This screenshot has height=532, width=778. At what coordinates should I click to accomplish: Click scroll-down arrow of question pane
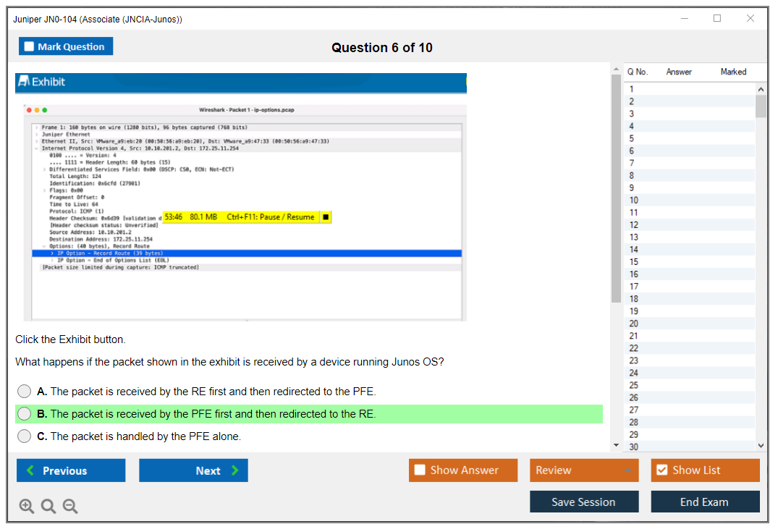coord(616,444)
